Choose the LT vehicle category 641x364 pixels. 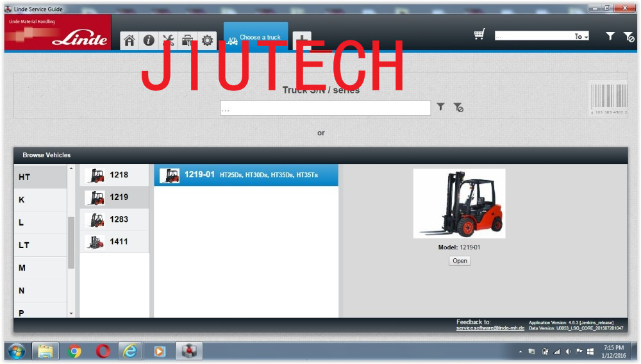point(40,245)
